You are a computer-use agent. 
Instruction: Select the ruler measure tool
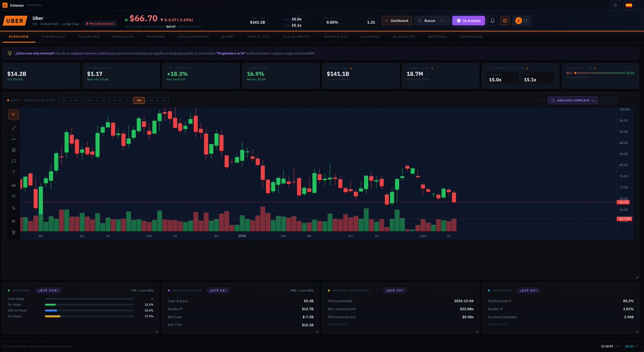pyautogui.click(x=13, y=185)
